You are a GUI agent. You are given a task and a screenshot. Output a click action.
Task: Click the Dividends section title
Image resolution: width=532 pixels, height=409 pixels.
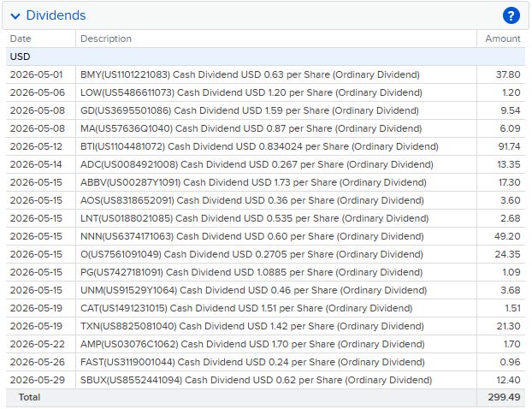coord(56,15)
